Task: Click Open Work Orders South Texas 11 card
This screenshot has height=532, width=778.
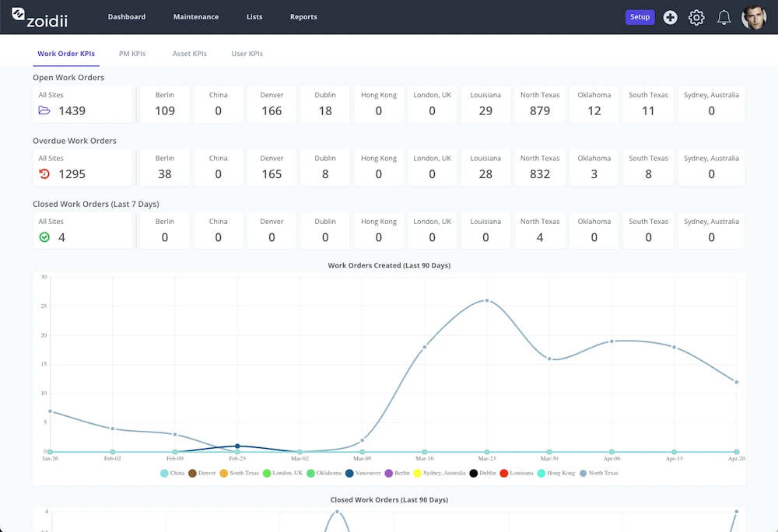Action: tap(648, 104)
